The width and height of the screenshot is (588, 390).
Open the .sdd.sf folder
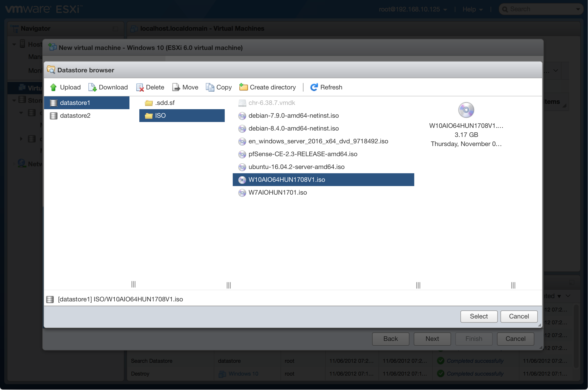tap(182, 103)
